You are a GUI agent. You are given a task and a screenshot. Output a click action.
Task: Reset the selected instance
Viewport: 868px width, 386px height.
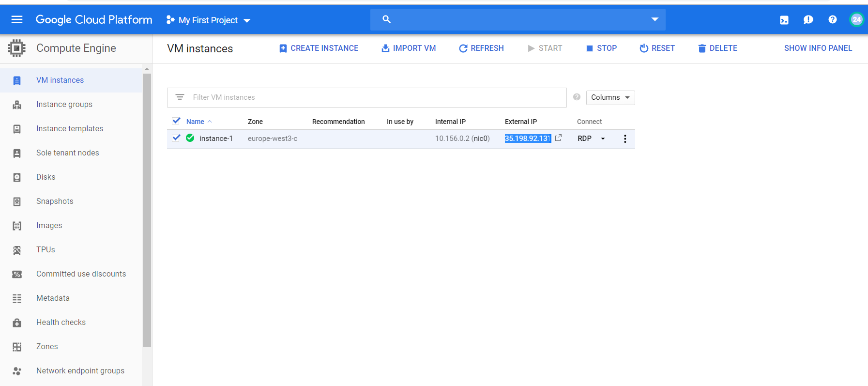tap(657, 48)
